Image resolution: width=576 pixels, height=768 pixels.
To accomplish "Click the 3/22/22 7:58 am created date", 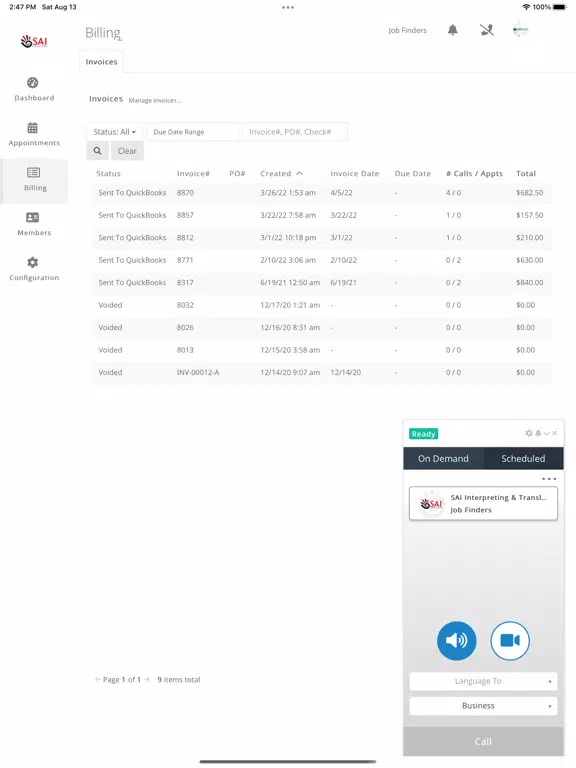I will tap(288, 215).
